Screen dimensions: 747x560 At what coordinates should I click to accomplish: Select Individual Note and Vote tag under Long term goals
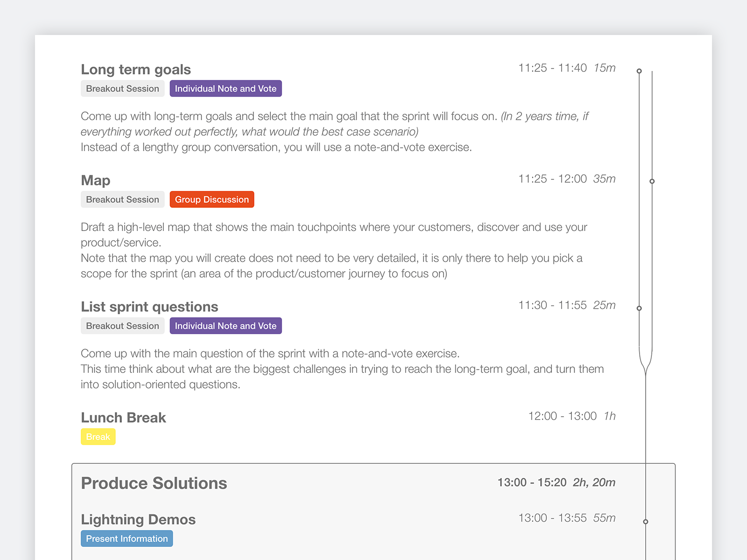(226, 89)
